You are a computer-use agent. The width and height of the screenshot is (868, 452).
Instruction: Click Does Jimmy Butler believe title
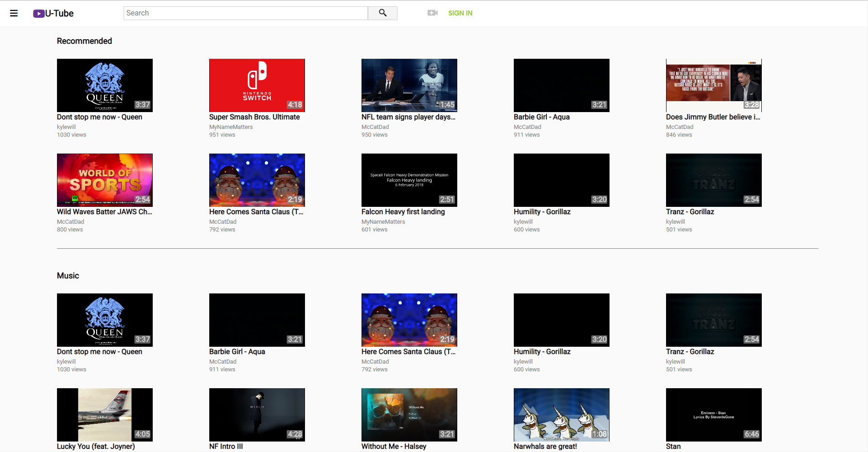(713, 117)
